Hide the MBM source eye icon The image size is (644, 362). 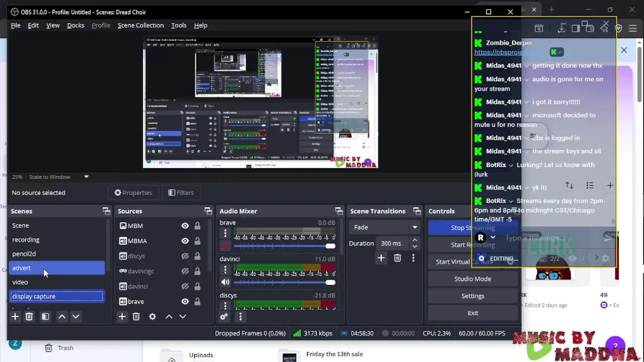pos(185,226)
